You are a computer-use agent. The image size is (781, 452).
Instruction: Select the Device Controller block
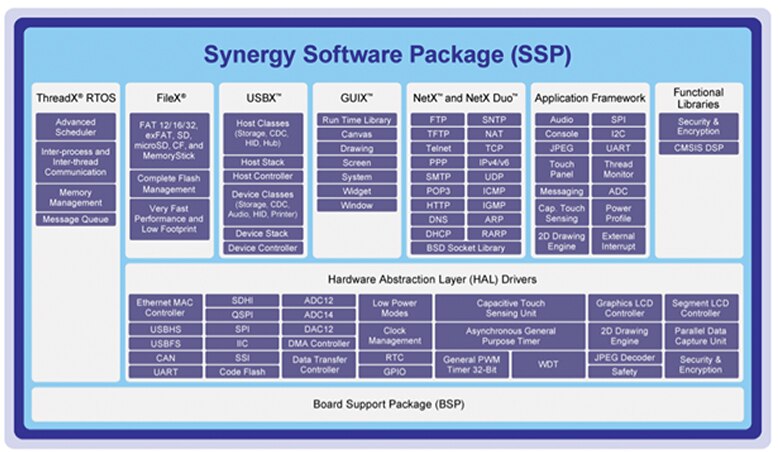(263, 248)
